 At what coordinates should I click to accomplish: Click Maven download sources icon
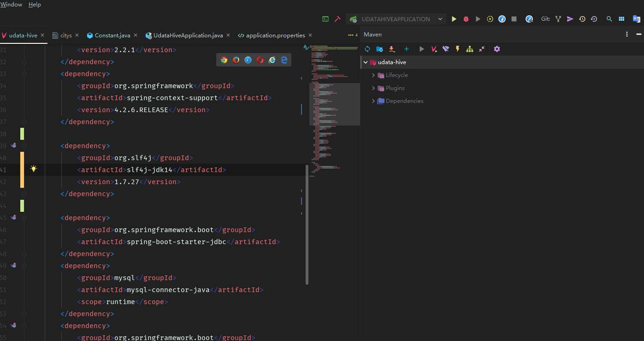(391, 49)
